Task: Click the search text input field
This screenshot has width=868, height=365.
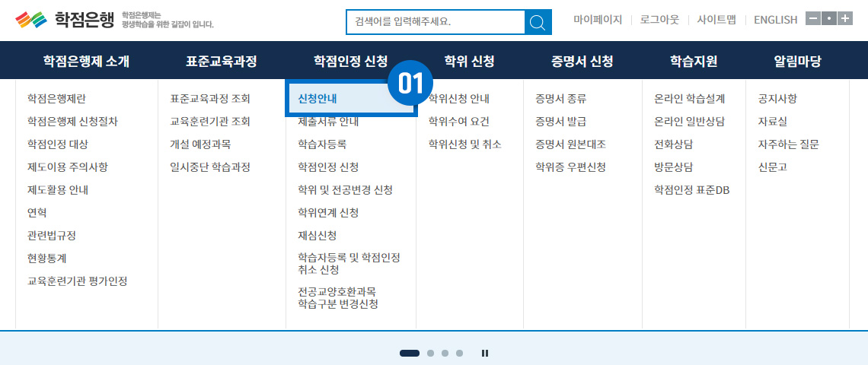Action: point(436,23)
